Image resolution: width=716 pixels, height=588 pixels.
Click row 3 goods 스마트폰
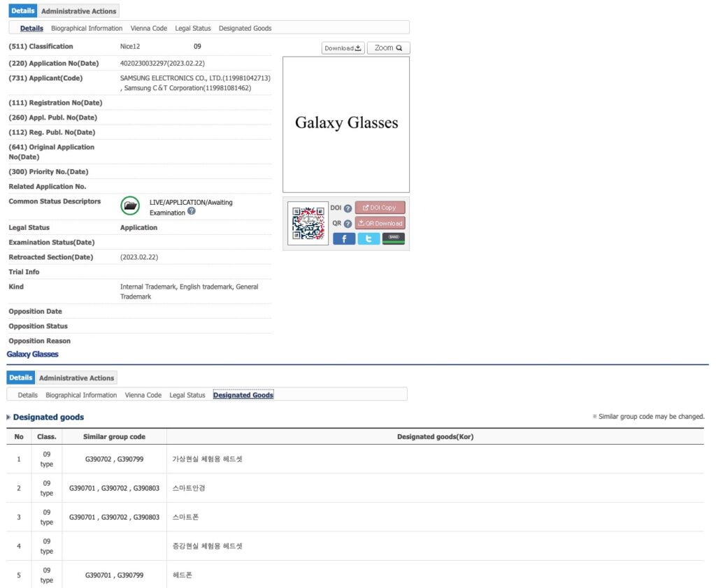pyautogui.click(x=185, y=517)
